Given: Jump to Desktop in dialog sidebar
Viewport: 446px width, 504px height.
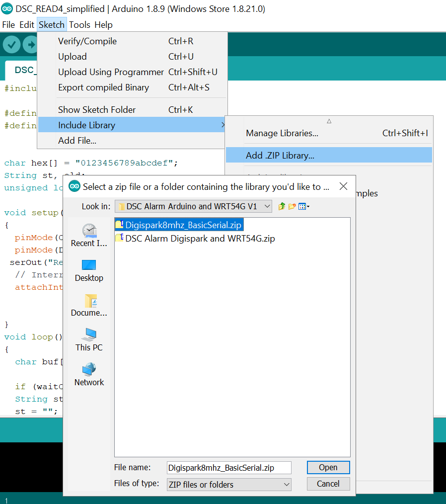Looking at the screenshot, I should pyautogui.click(x=89, y=271).
